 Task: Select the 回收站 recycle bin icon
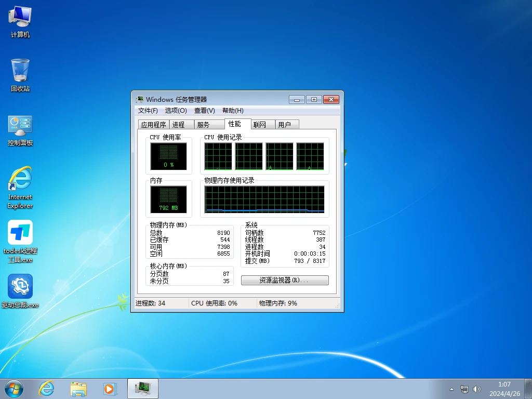(20, 75)
